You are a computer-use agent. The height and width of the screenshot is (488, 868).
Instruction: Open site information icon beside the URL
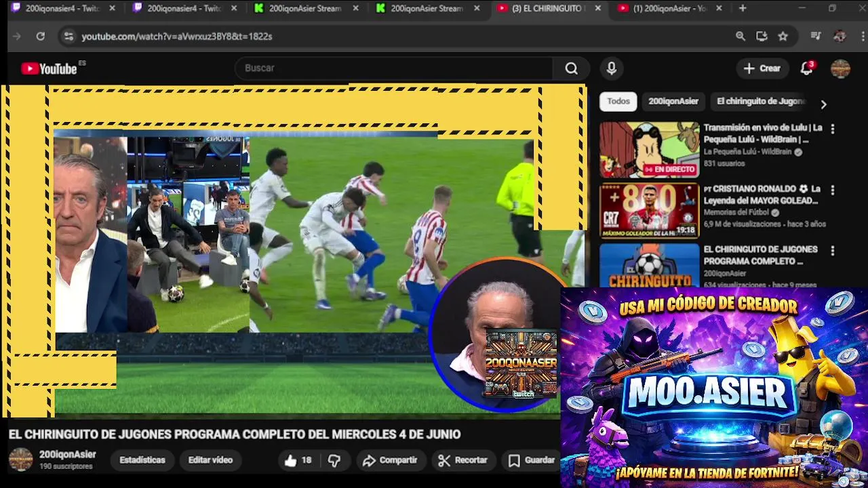pos(68,37)
